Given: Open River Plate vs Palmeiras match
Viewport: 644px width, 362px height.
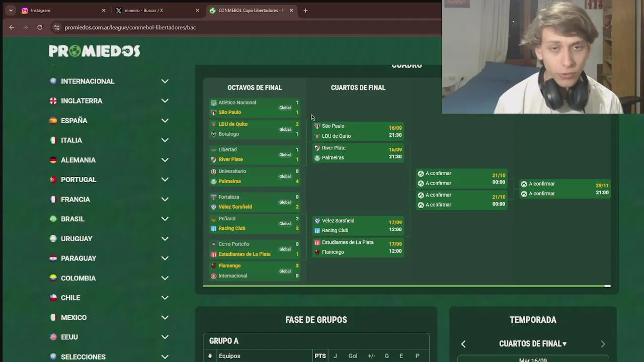Looking at the screenshot, I should (x=358, y=152).
